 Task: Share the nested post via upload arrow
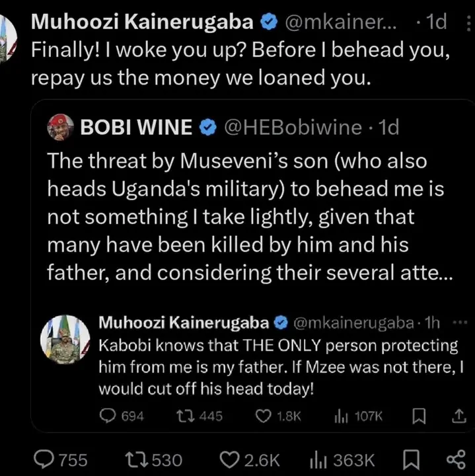pyautogui.click(x=457, y=416)
